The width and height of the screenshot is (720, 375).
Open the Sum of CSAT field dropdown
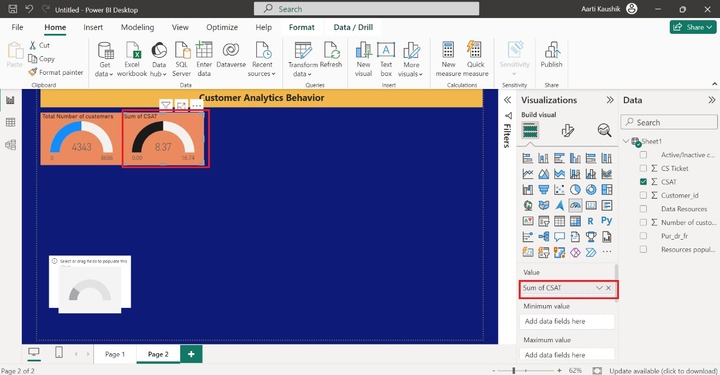(599, 288)
